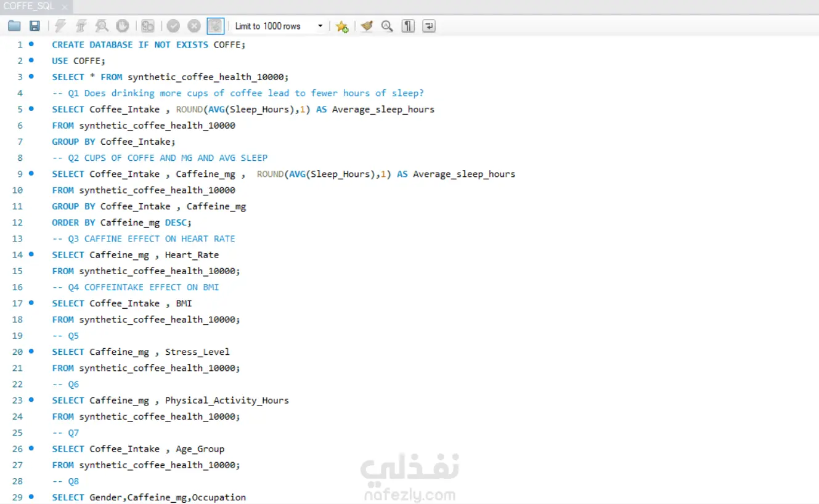Image resolution: width=819 pixels, height=504 pixels.
Task: Open find panel with the magnifier icon
Action: click(387, 26)
